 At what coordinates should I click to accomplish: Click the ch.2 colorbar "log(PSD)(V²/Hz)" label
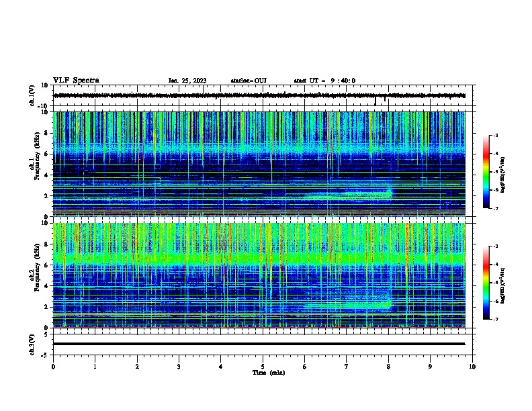point(503,286)
